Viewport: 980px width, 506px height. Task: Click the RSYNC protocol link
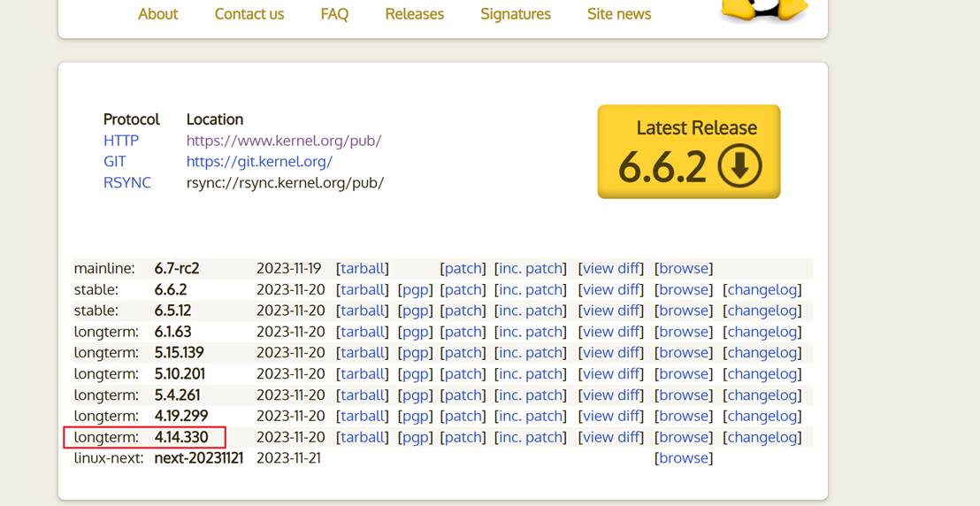click(127, 182)
